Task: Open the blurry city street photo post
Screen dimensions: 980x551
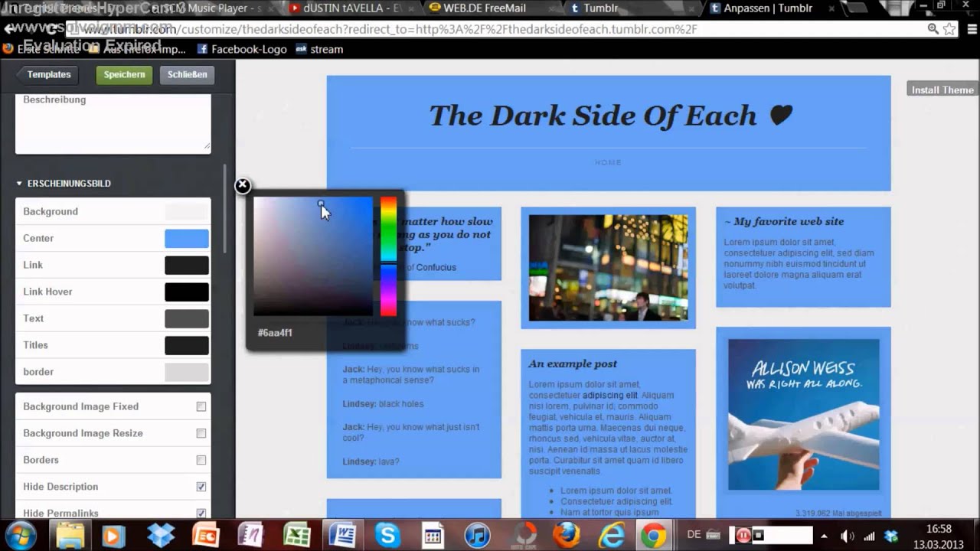Action: (608, 267)
